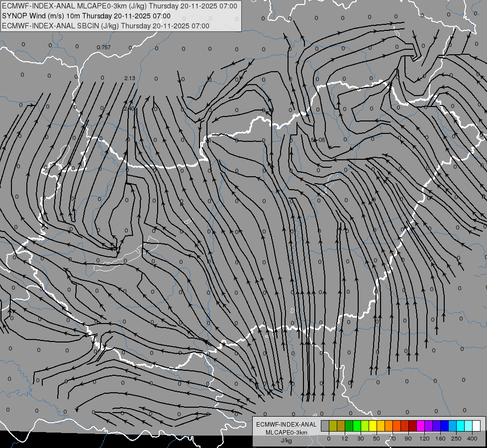Click the '120' scale label in the legend

tap(425, 439)
